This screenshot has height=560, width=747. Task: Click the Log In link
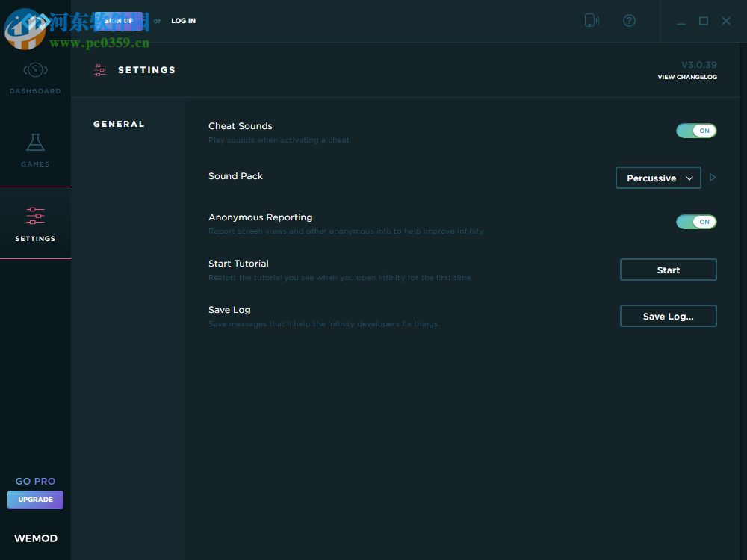[x=184, y=21]
